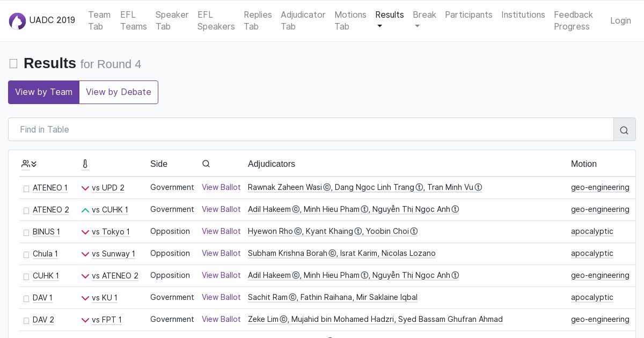
Task: Click the small box beside DAV 2
Action: (26, 321)
